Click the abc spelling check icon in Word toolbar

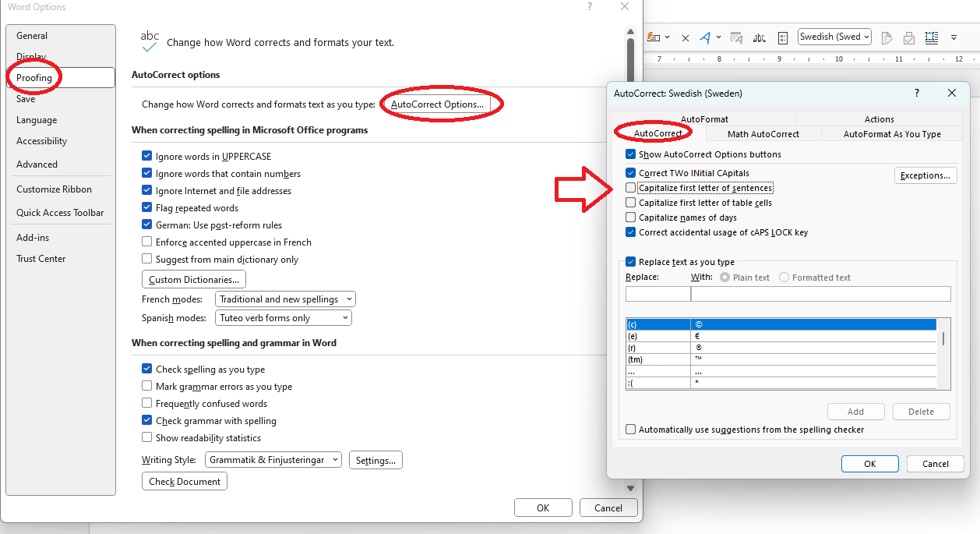tap(760, 37)
